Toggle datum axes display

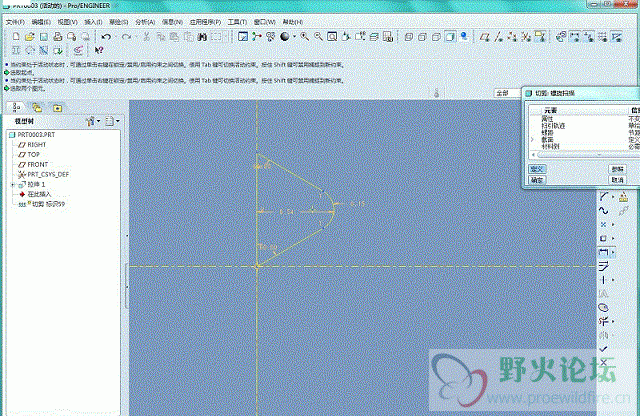tap(498, 37)
